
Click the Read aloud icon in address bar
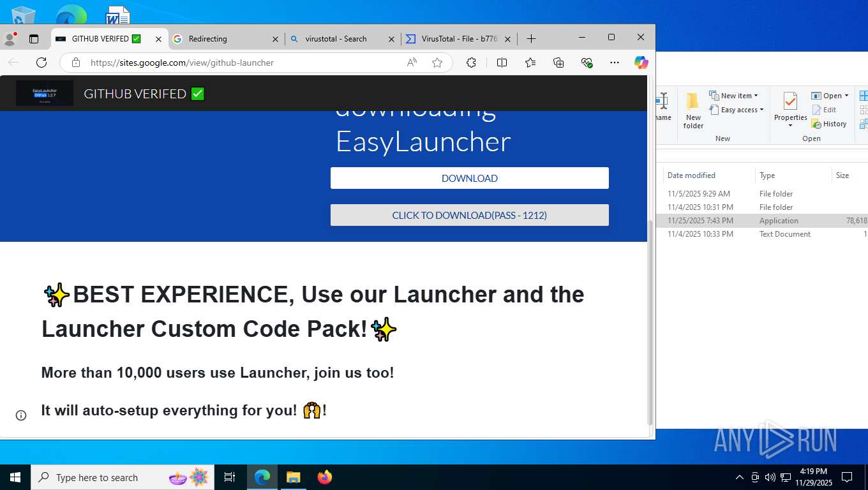[x=412, y=63]
